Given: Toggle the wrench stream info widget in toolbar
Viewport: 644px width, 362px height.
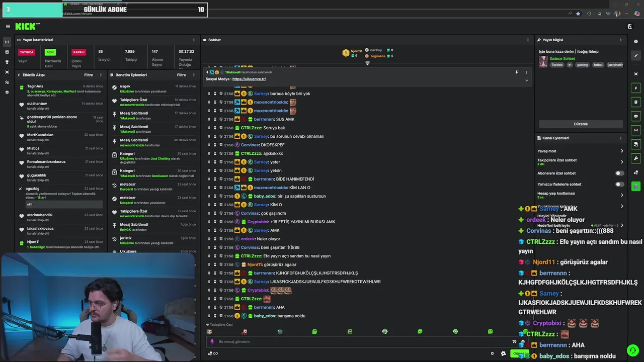Looking at the screenshot, I should pos(636,158).
